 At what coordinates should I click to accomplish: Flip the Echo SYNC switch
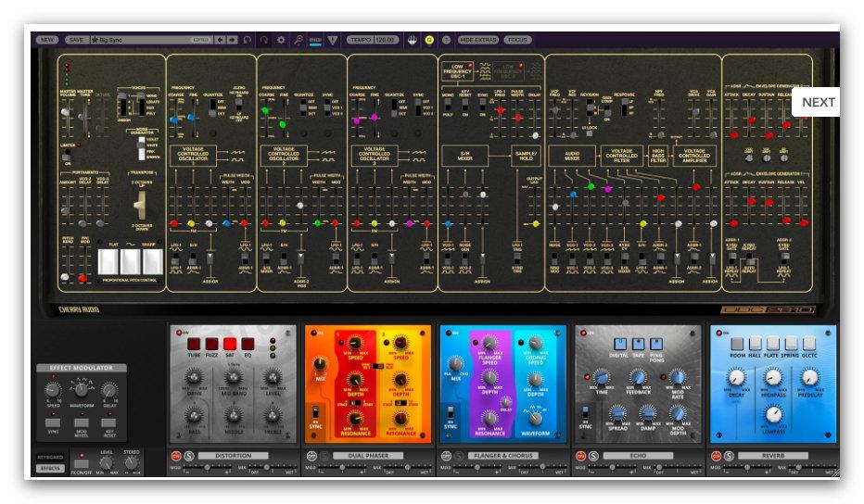pyautogui.click(x=585, y=413)
